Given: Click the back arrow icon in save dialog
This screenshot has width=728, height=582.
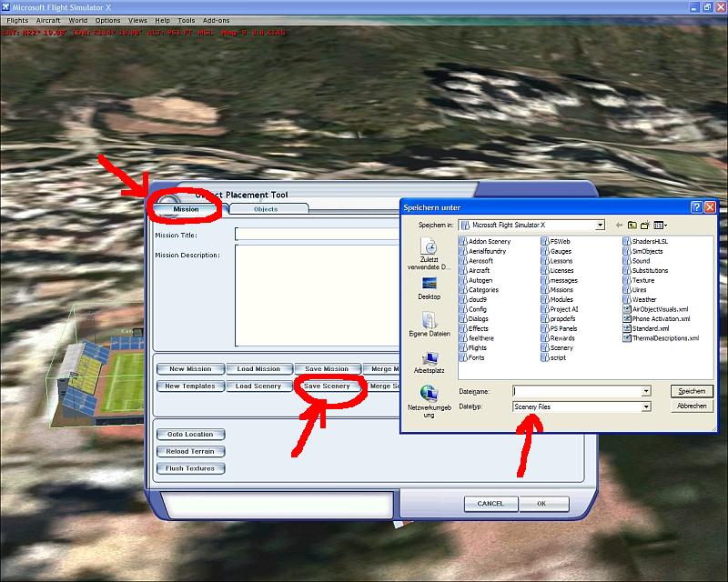Looking at the screenshot, I should coord(619,226).
